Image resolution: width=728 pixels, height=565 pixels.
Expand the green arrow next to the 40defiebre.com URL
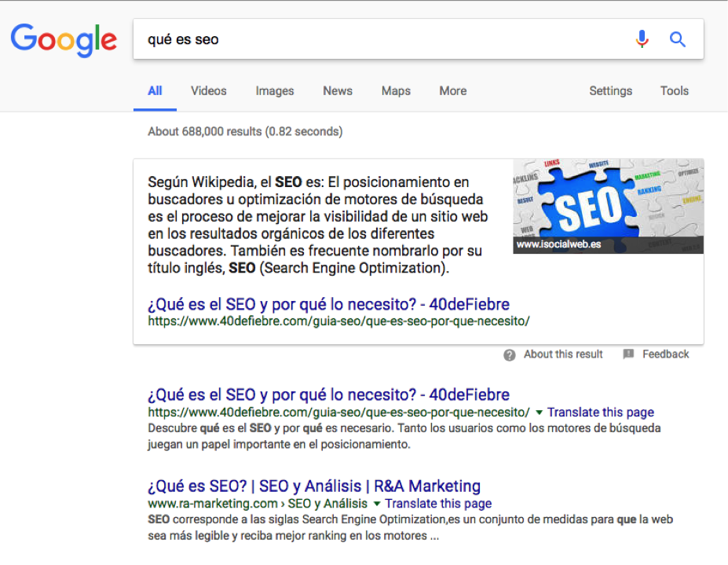click(x=539, y=413)
